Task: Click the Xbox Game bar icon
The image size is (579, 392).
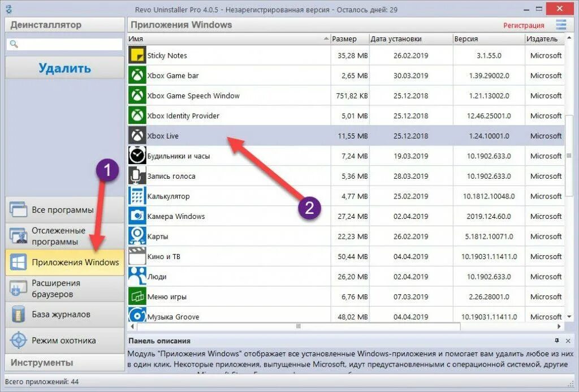Action: tap(137, 75)
